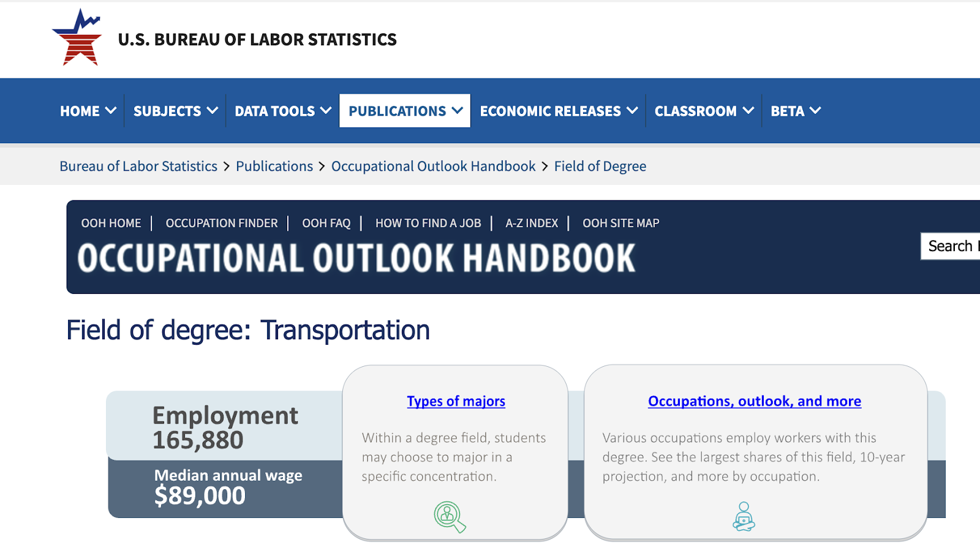Click Field of Degree breadcrumb
This screenshot has width=980, height=556.
pos(600,167)
